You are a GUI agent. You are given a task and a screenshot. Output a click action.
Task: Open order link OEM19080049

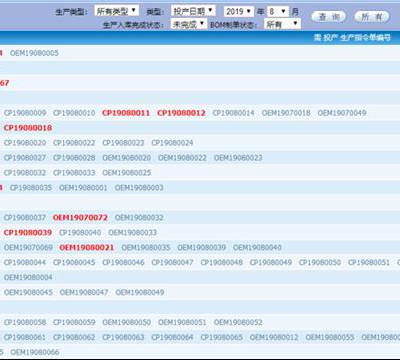pyautogui.click(x=140, y=293)
